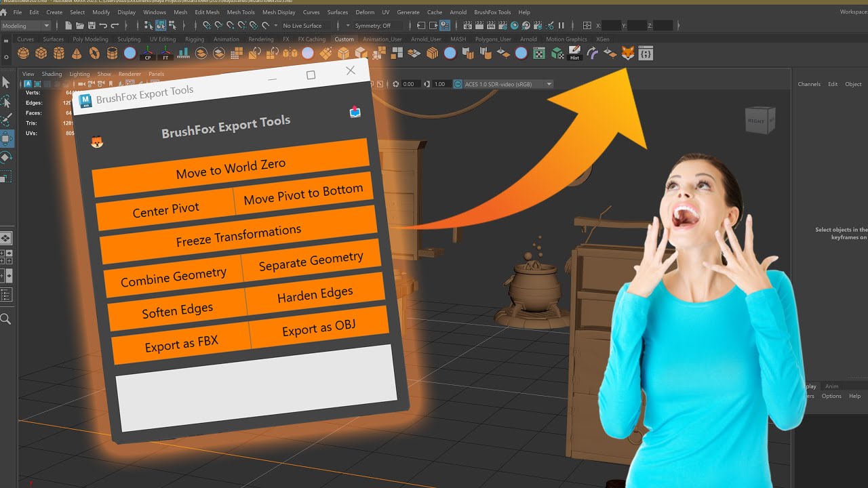Switch to the Poly Modeling shelf tab

click(x=90, y=39)
